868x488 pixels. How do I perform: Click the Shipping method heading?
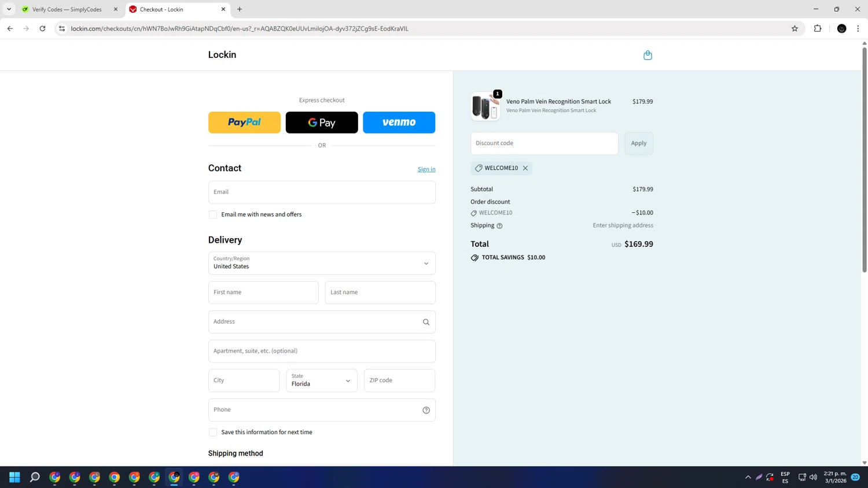[x=236, y=454]
